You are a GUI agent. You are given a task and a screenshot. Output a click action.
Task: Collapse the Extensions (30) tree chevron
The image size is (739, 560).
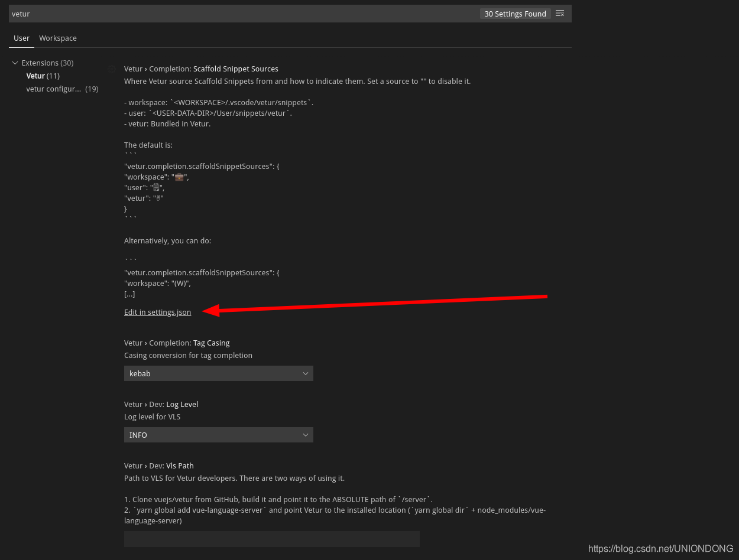(x=15, y=63)
